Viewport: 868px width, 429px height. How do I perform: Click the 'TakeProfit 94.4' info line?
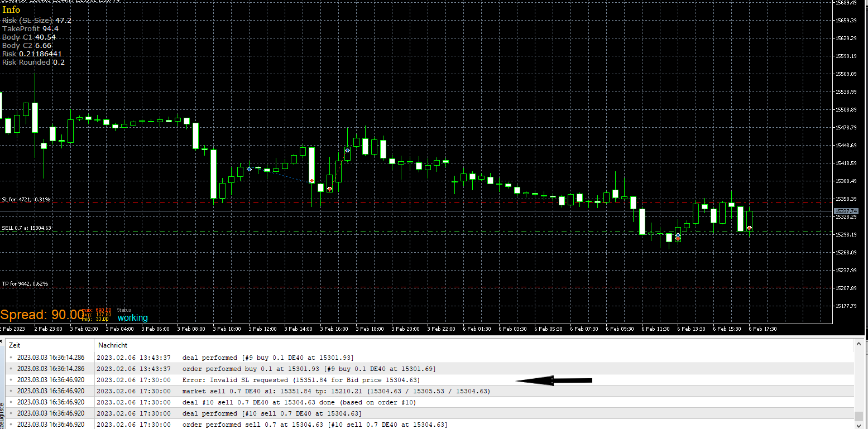[x=30, y=29]
